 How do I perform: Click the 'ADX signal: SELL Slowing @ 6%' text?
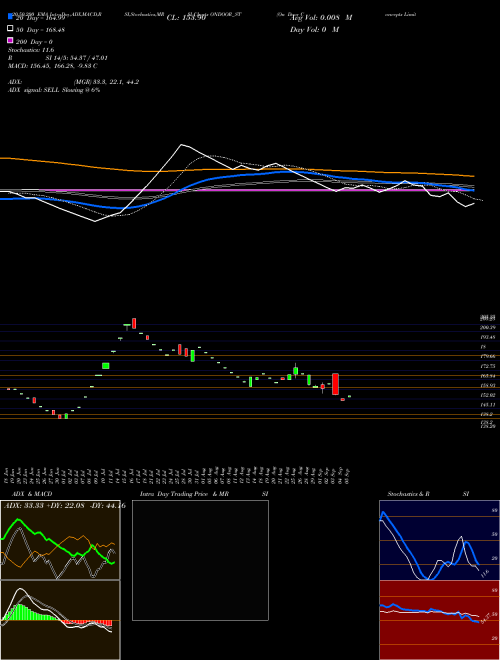[54, 90]
